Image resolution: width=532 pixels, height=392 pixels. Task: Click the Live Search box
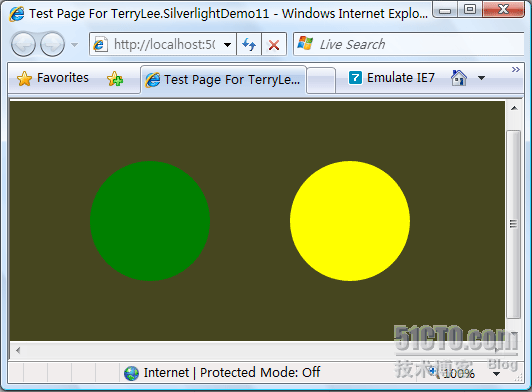tap(408, 44)
